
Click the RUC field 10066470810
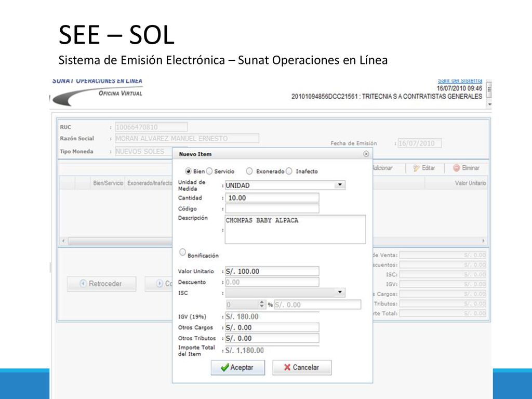[151, 127]
